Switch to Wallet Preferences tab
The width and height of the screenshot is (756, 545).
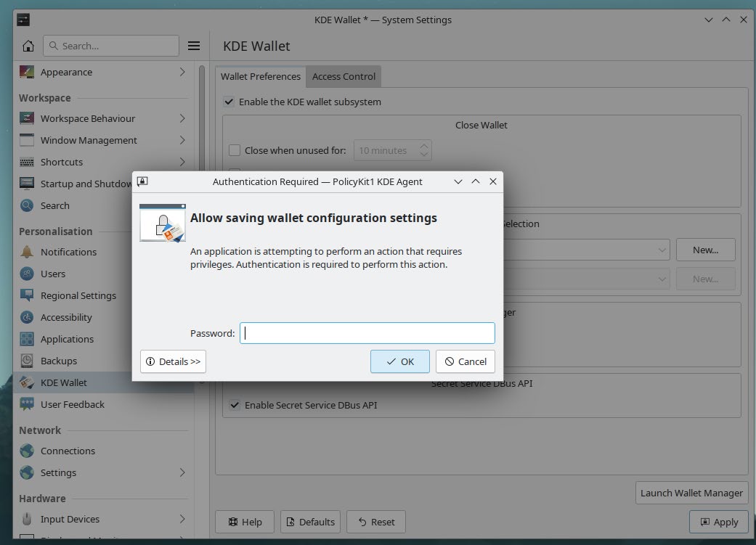click(x=261, y=76)
